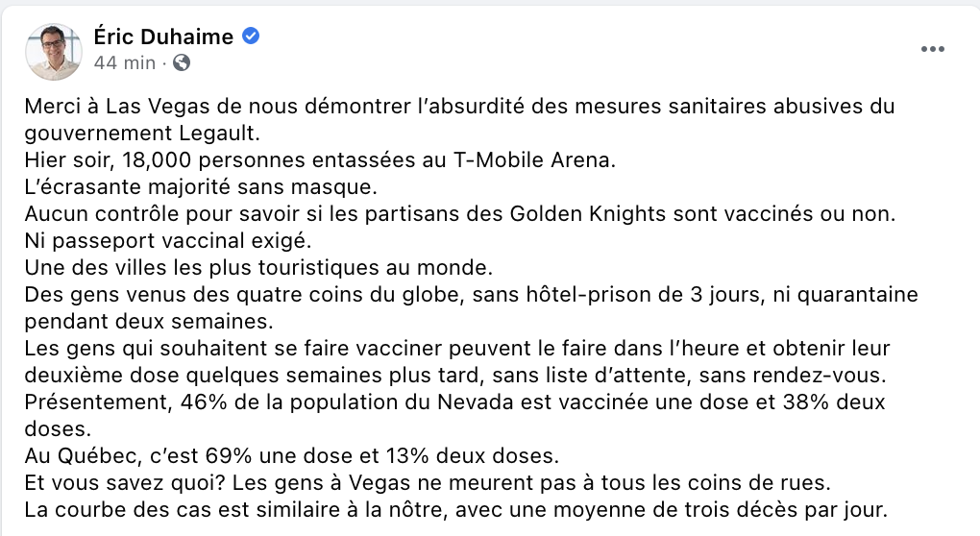
Task: Click the globe public audience icon
Action: tap(182, 62)
